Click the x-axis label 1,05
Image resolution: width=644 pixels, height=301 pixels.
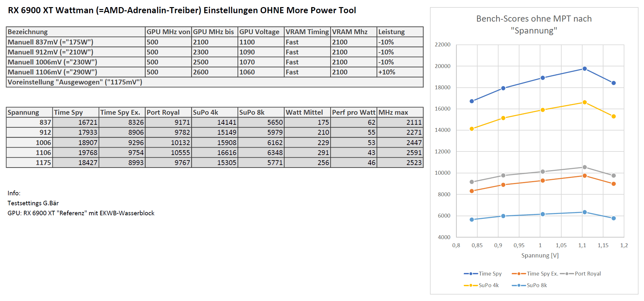(x=561, y=245)
